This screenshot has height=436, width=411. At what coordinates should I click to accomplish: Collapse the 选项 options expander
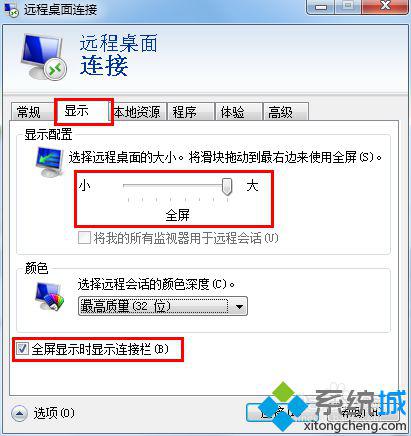[x=43, y=414]
